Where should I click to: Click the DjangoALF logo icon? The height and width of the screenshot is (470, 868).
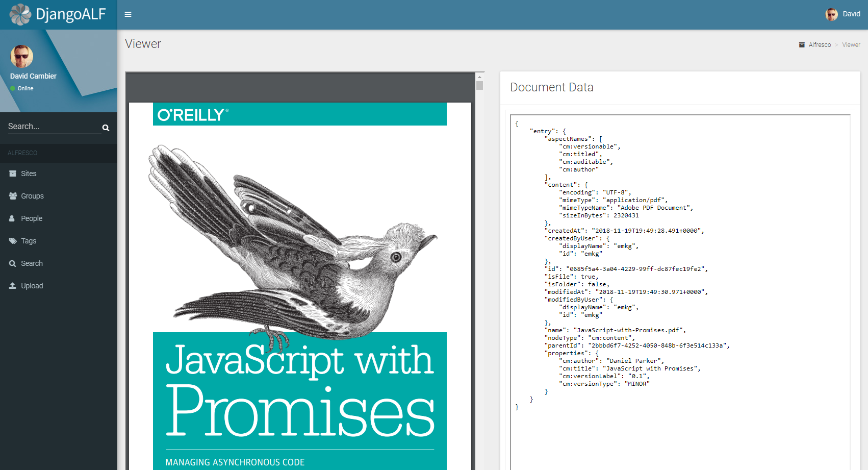(20, 14)
